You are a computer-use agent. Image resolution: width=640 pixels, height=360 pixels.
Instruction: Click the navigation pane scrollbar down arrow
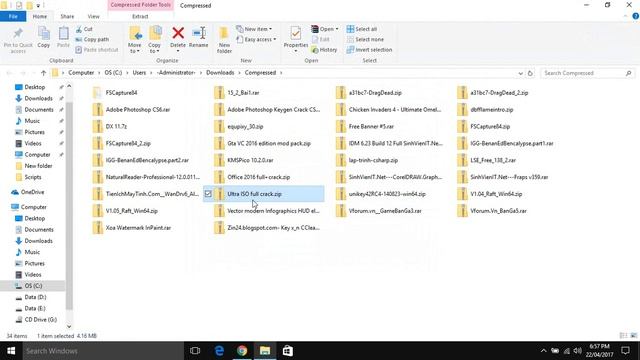pyautogui.click(x=69, y=326)
